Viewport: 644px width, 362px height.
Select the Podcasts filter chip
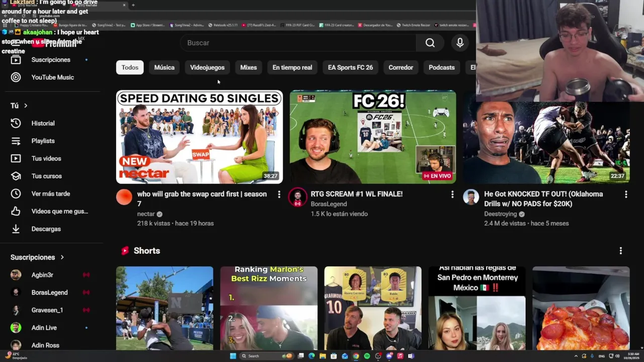point(442,67)
